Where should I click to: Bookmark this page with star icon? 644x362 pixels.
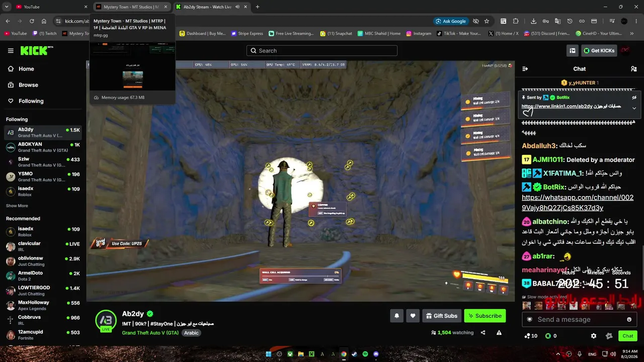(487, 21)
